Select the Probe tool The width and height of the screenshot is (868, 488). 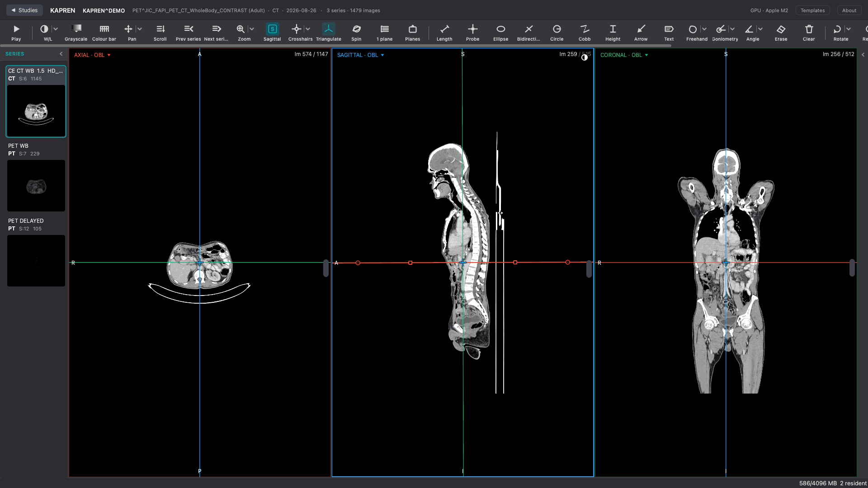pos(472,33)
